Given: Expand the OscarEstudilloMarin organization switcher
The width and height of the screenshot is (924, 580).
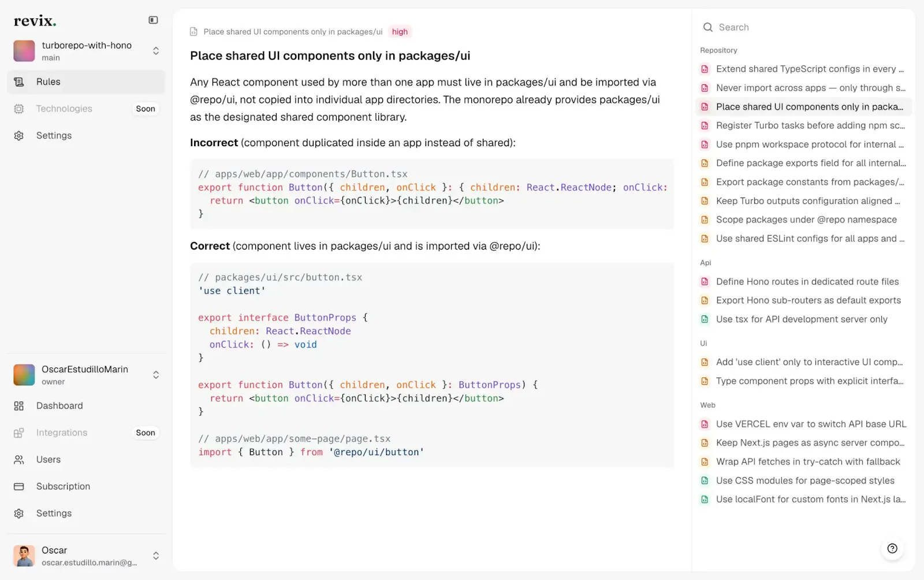Looking at the screenshot, I should [x=87, y=375].
